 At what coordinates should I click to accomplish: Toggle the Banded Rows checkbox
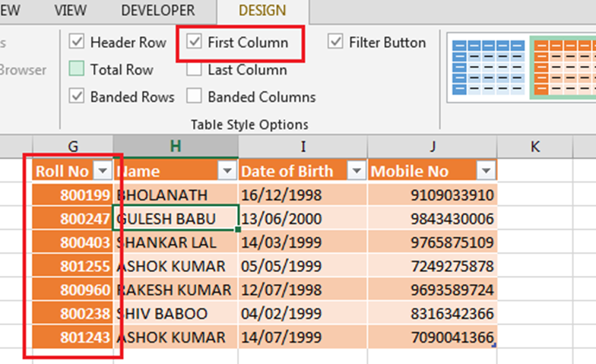point(77,97)
